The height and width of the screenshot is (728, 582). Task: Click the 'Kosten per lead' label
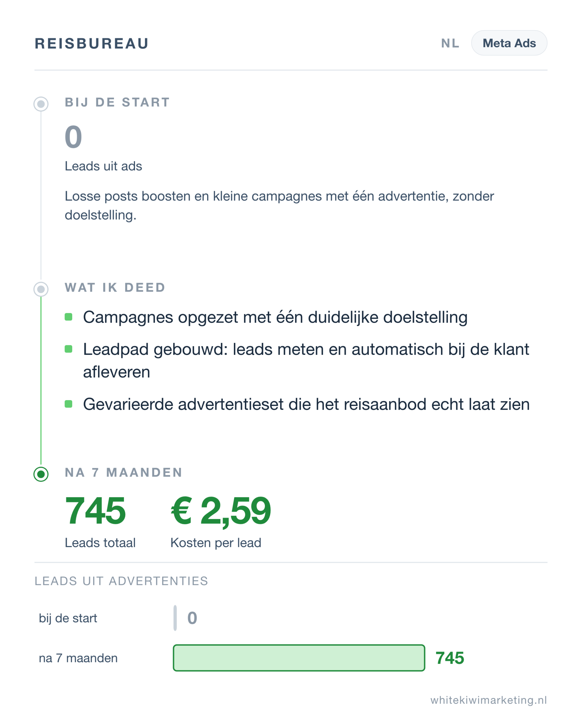(x=216, y=543)
